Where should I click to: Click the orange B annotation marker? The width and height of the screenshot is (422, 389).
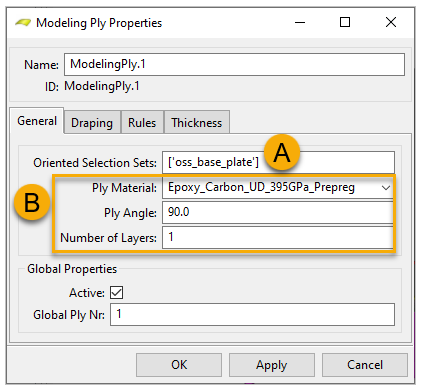coord(32,202)
